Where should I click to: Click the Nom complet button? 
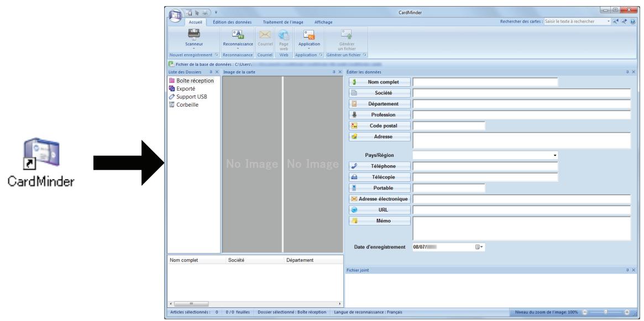380,82
